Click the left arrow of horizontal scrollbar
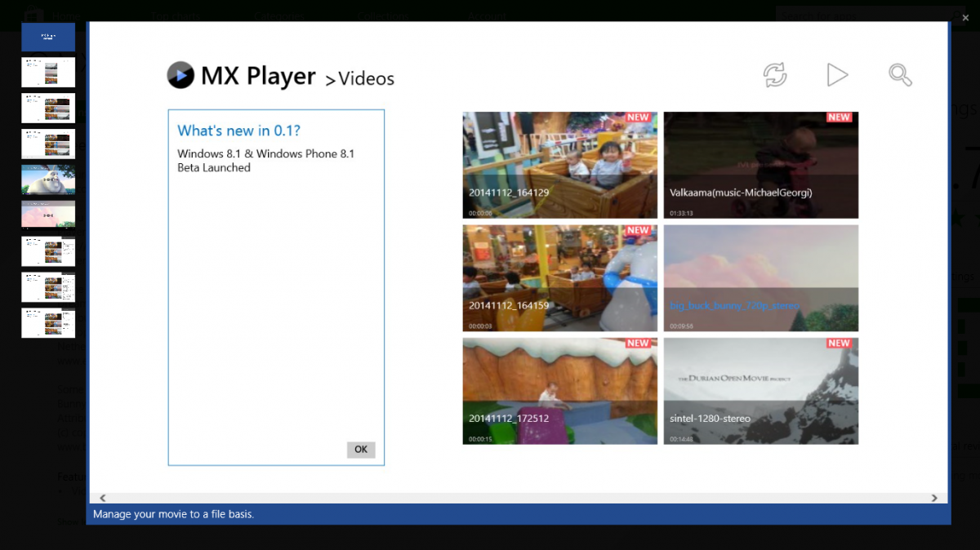Screen dimensions: 980x550 tap(102, 498)
